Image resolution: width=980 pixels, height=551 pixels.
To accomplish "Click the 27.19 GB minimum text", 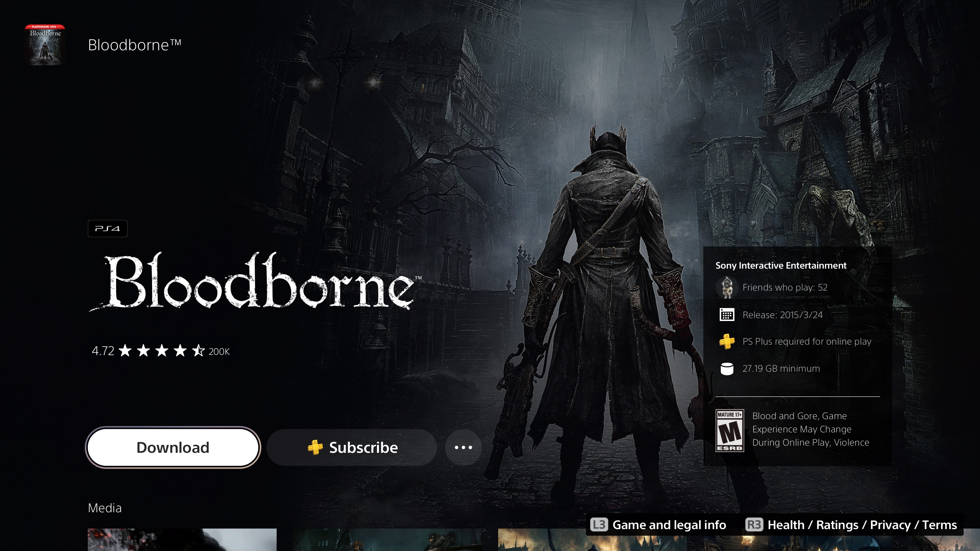I will click(781, 368).
